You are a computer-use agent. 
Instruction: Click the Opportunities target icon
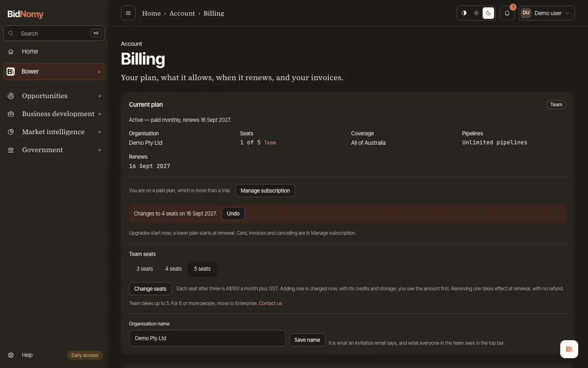pyautogui.click(x=11, y=96)
